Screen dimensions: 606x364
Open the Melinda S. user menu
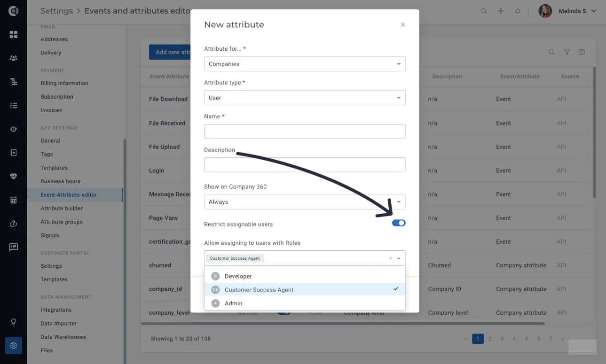tap(567, 11)
